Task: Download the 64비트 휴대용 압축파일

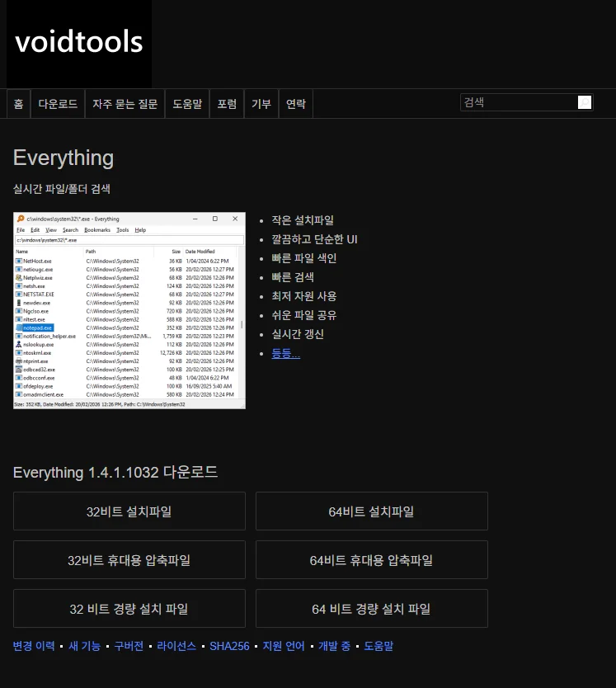Action: (372, 560)
